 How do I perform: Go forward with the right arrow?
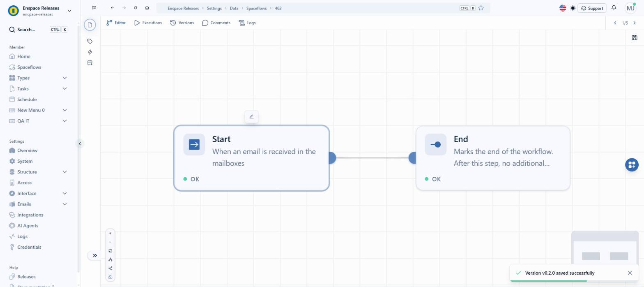click(x=124, y=8)
